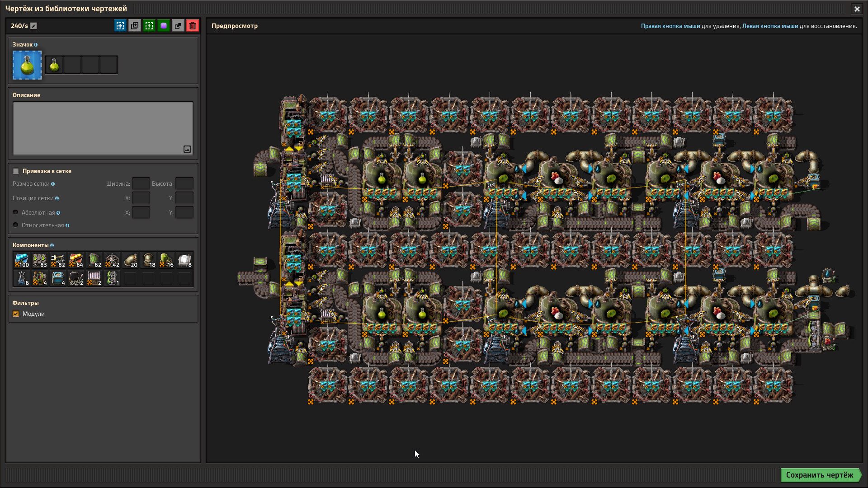
Task: Select the fourth empty icon slot
Action: click(108, 65)
